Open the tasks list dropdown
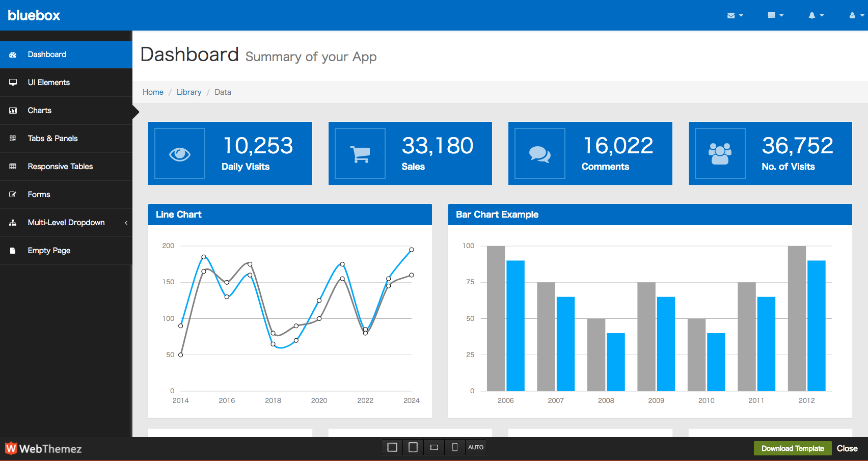 775,15
